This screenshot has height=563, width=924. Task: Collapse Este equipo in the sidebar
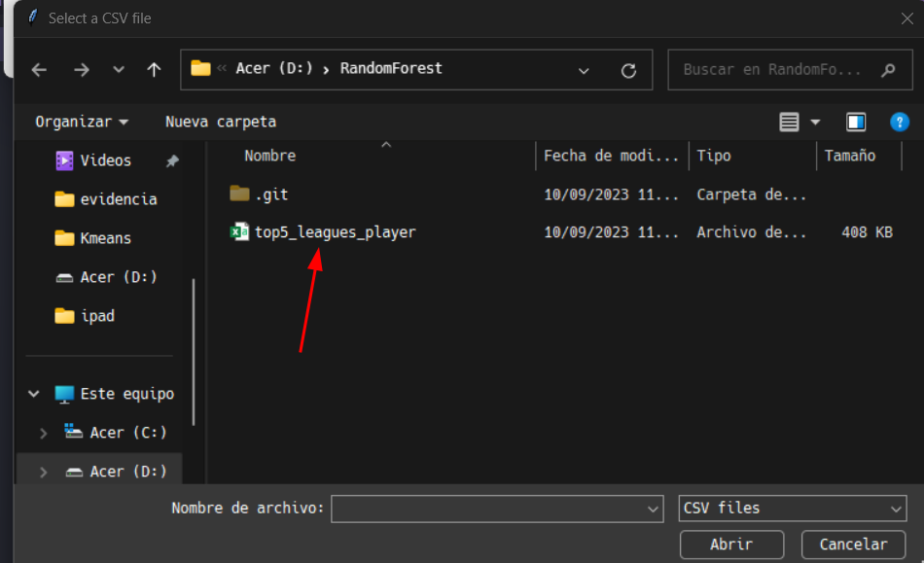click(33, 393)
